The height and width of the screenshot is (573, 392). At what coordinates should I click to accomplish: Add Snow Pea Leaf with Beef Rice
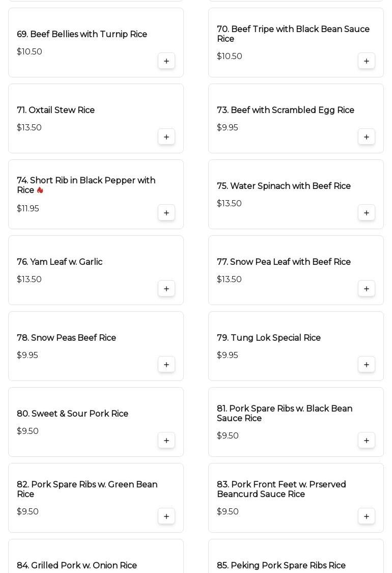click(x=367, y=289)
